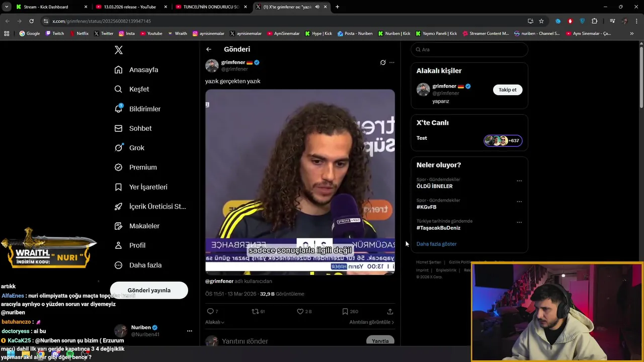Expand the Daha fazla sidebar menu
This screenshot has width=644, height=362.
point(138,265)
